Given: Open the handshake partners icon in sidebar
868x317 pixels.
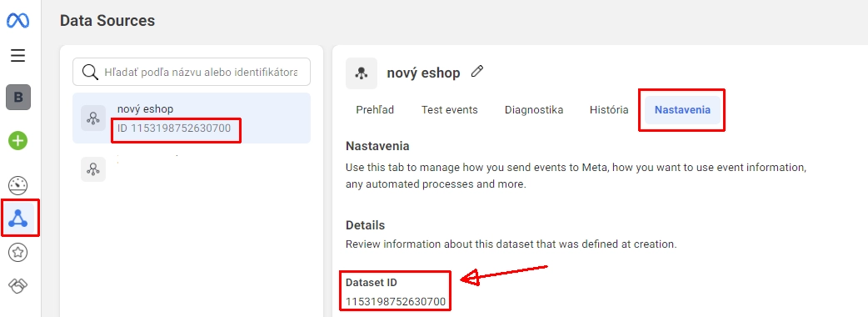Looking at the screenshot, I should tap(18, 286).
